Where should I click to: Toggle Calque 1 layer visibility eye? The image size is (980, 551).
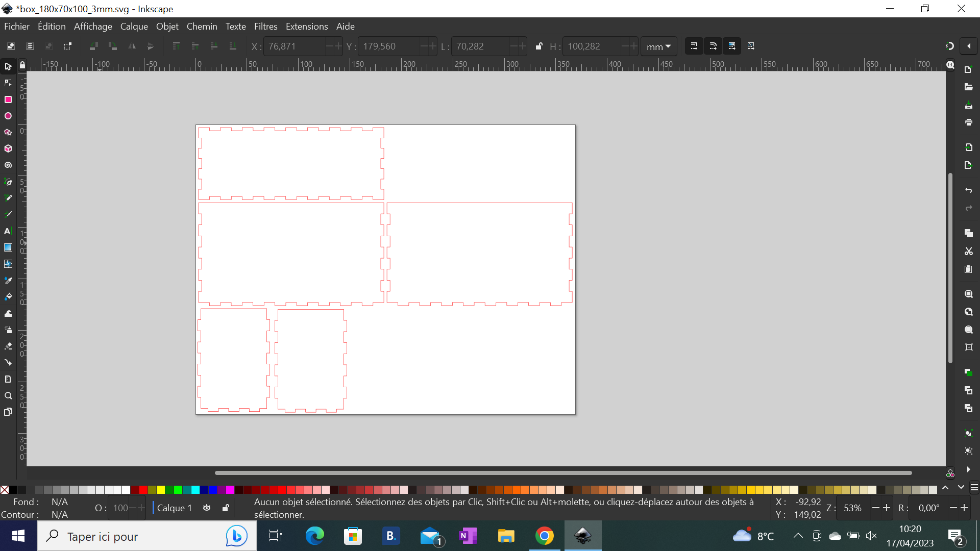click(207, 508)
